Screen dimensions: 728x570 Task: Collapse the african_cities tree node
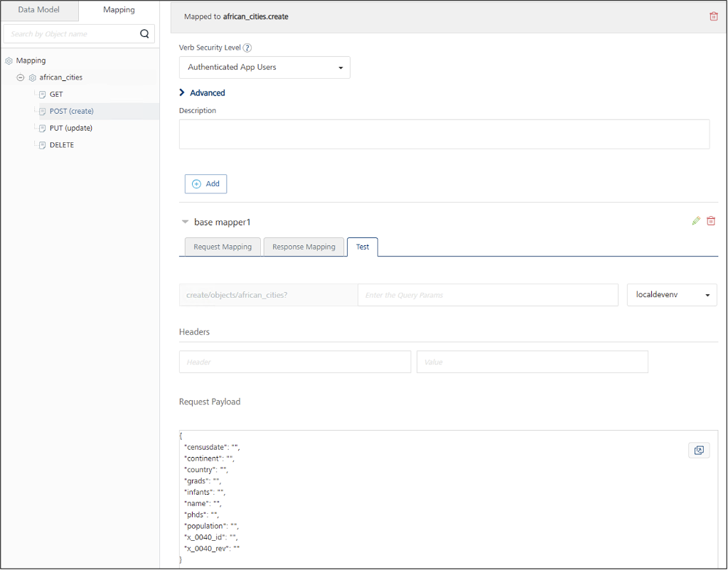coord(21,77)
